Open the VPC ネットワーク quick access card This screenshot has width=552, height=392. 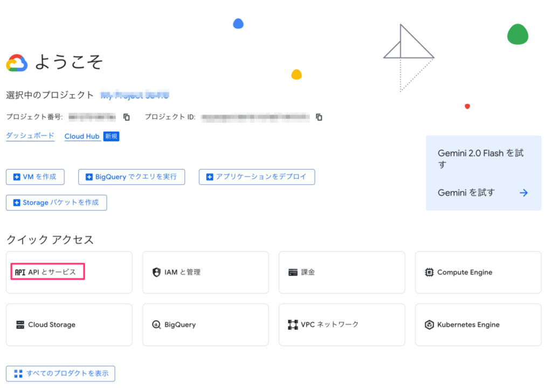(x=342, y=325)
